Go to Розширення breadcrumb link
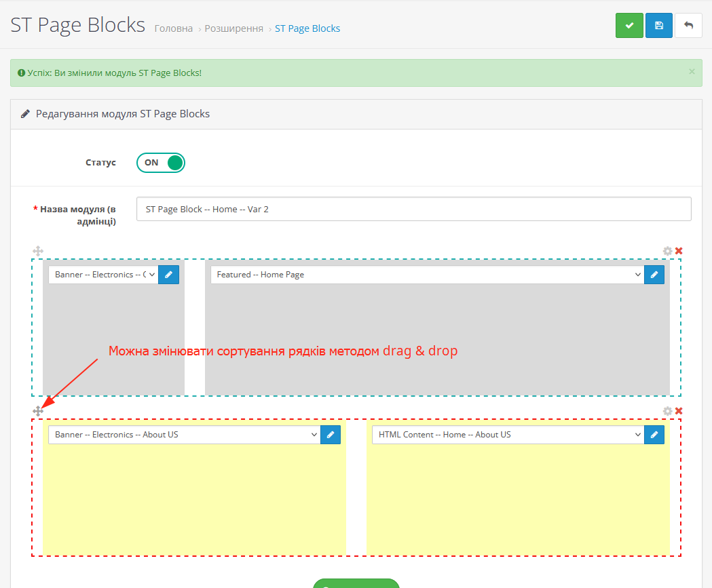This screenshot has height=588, width=712. [234, 28]
